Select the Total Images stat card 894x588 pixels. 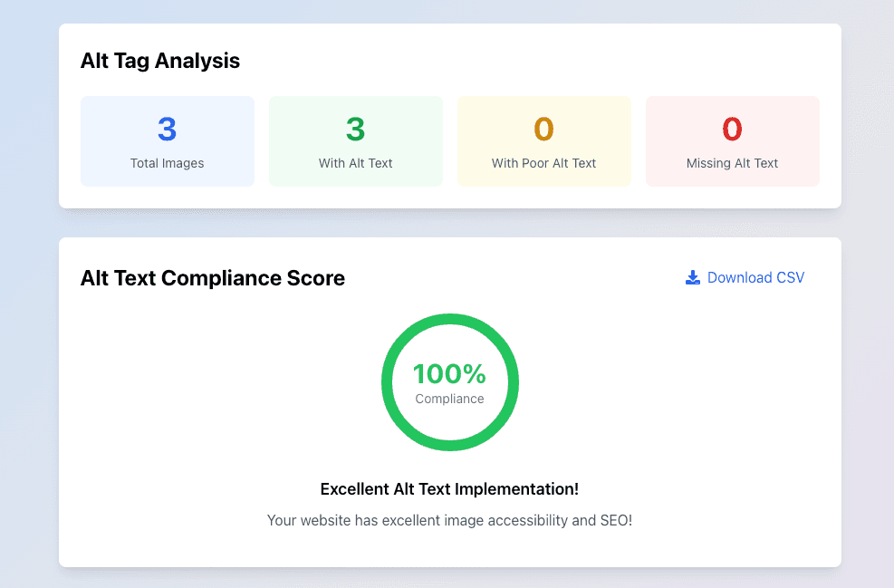pos(168,141)
